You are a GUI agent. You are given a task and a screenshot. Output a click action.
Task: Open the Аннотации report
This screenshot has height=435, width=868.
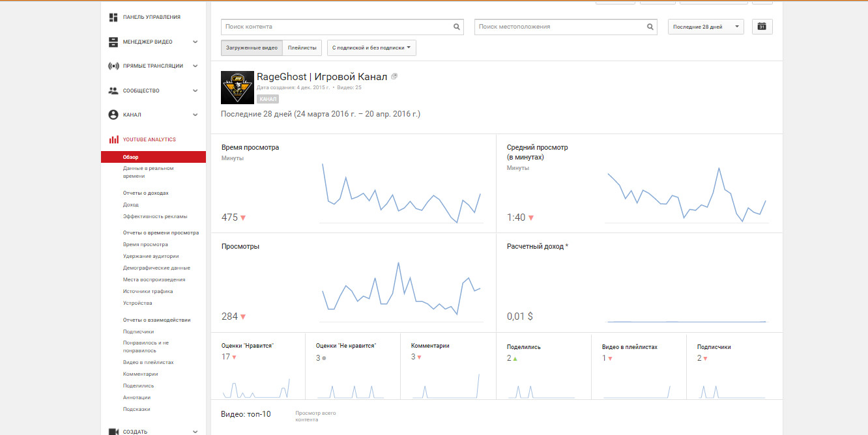pyautogui.click(x=137, y=397)
